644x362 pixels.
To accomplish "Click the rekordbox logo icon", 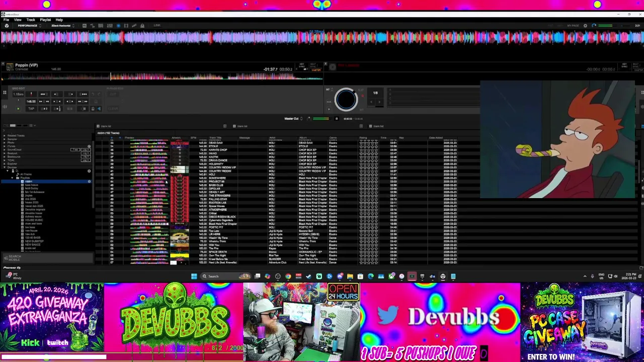I will [7, 26].
